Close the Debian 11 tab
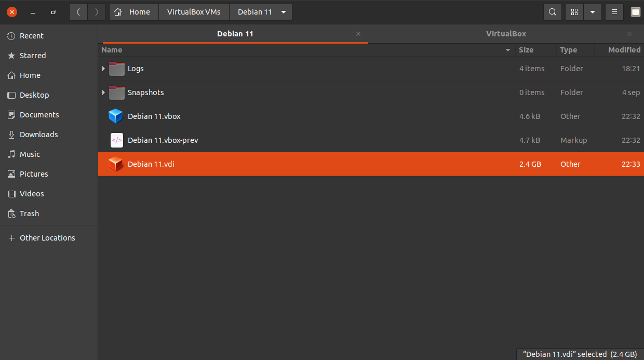Image resolution: width=644 pixels, height=360 pixels. click(358, 34)
